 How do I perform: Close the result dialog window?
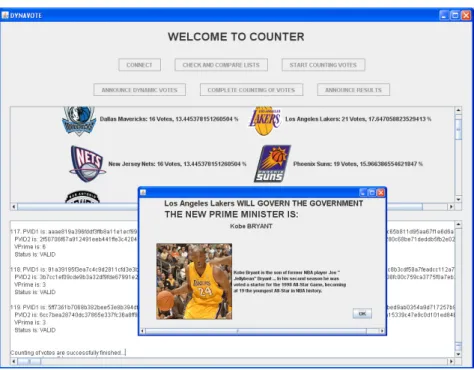tap(380, 192)
